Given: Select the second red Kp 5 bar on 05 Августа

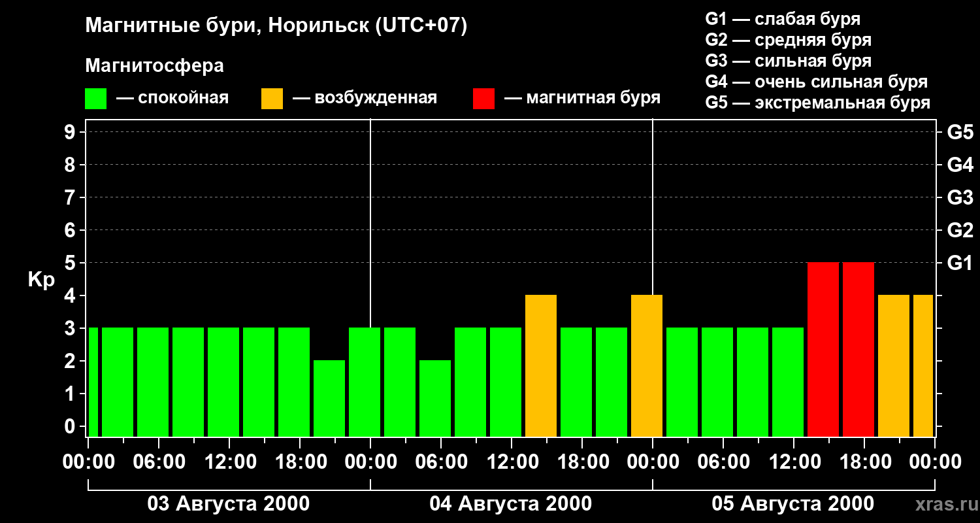Looking at the screenshot, I should (858, 349).
